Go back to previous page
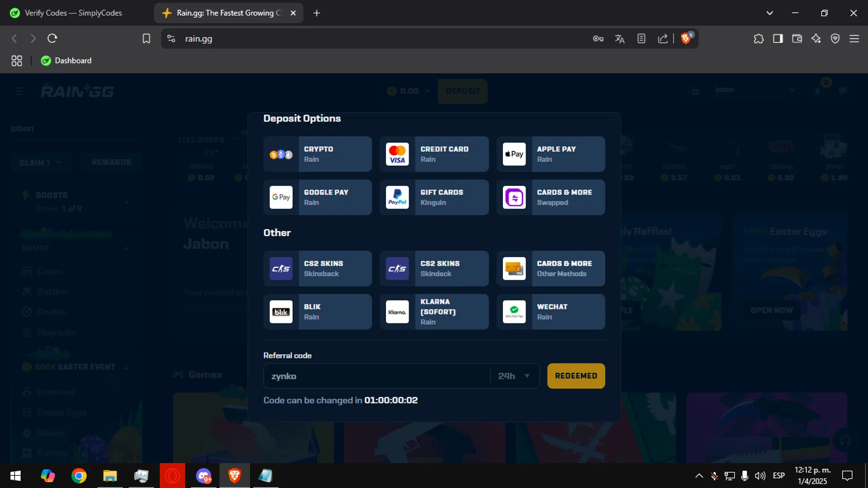 14,38
